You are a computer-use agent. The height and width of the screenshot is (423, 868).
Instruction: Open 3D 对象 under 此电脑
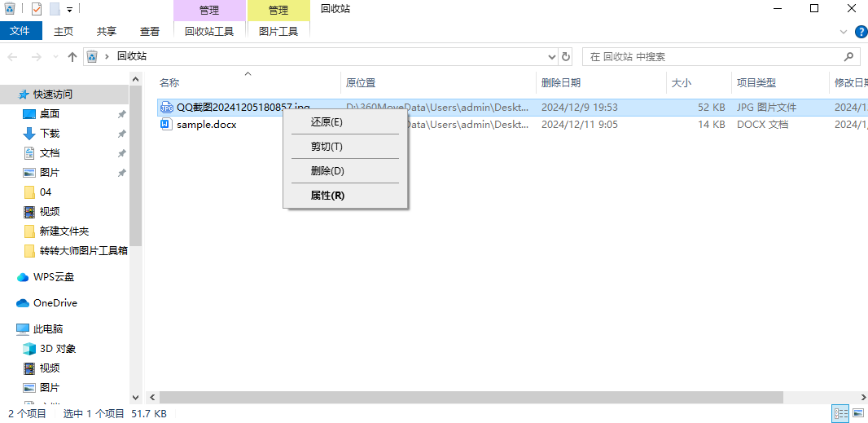pos(58,348)
